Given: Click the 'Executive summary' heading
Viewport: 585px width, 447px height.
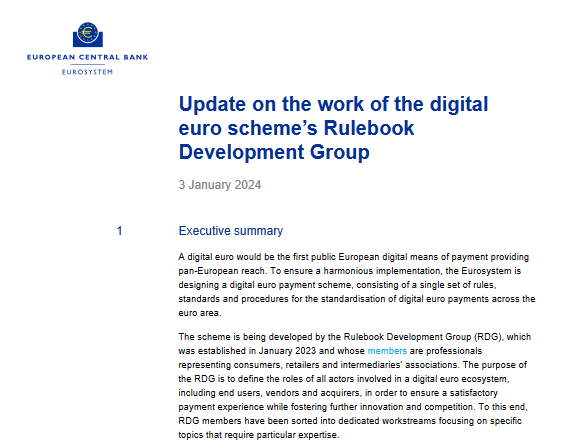Looking at the screenshot, I should coord(231,231).
